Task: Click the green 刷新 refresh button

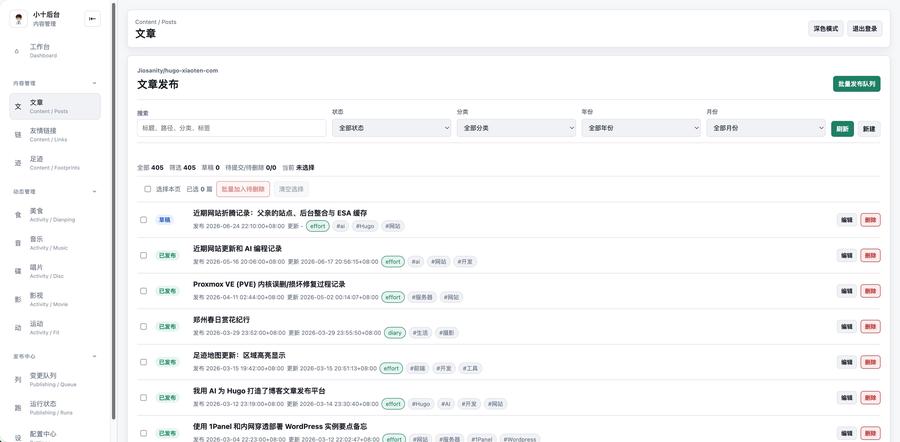Action: [x=842, y=129]
